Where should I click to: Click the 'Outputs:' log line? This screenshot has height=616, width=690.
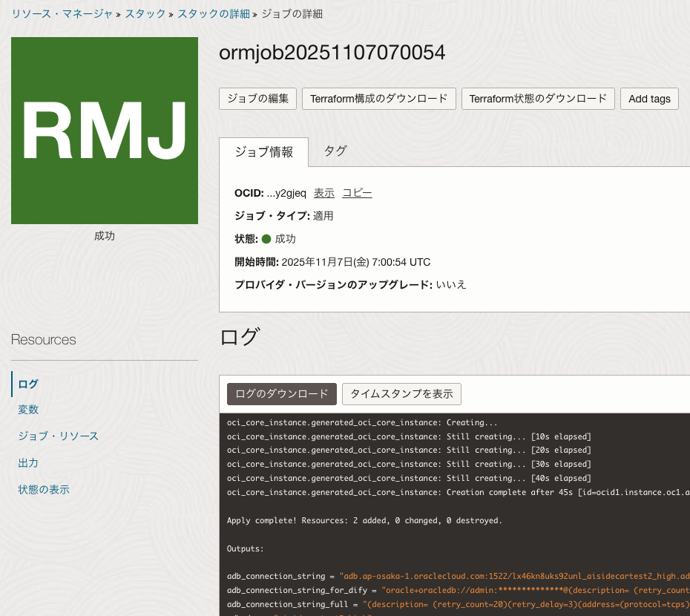coord(245,548)
